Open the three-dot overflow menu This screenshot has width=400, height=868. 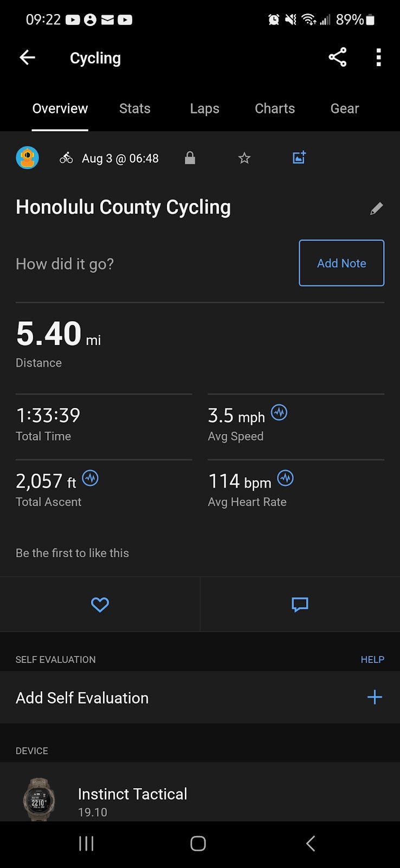[379, 58]
